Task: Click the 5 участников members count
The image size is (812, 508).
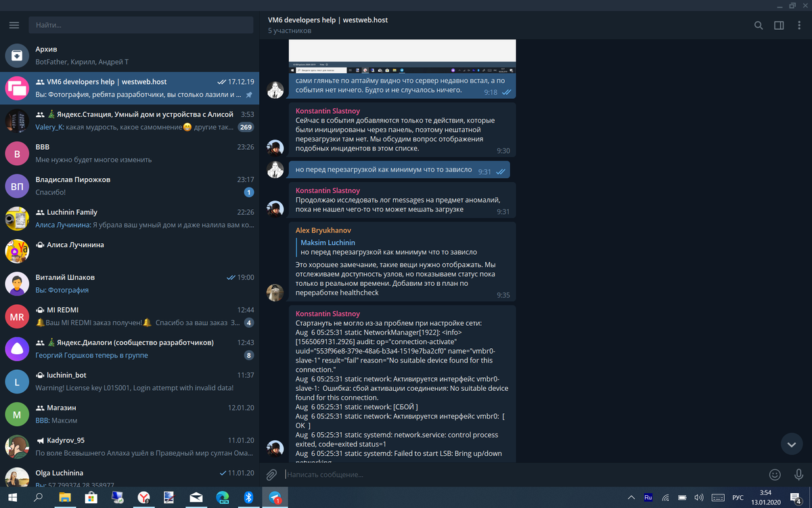Action: pyautogui.click(x=290, y=30)
